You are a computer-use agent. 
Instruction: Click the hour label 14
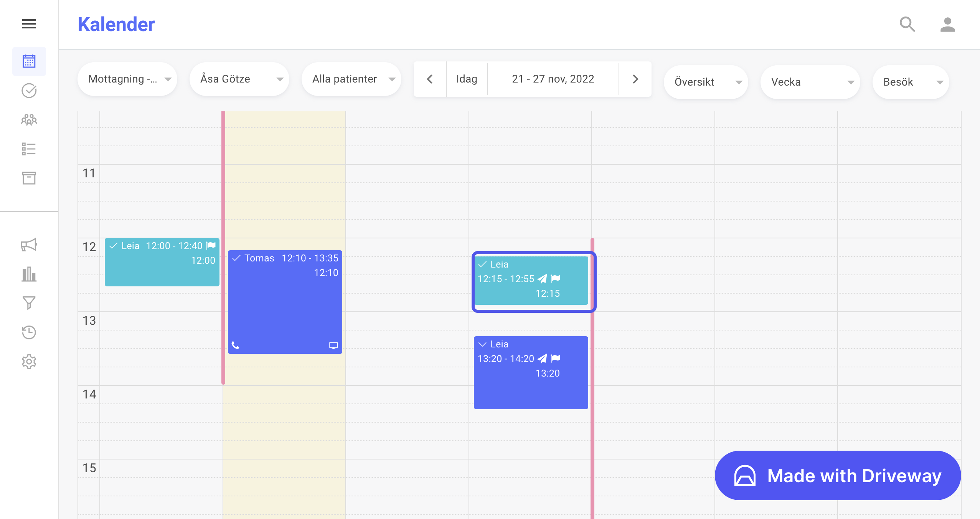pos(89,395)
